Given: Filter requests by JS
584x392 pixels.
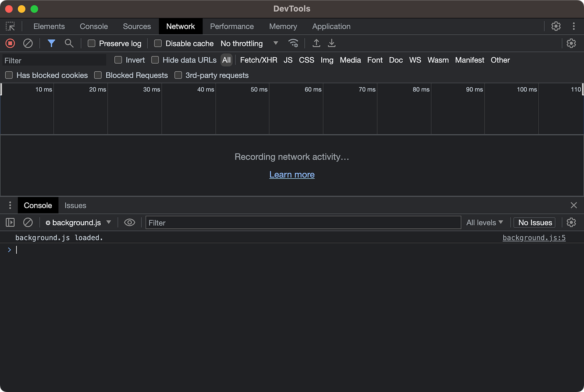Looking at the screenshot, I should (288, 60).
